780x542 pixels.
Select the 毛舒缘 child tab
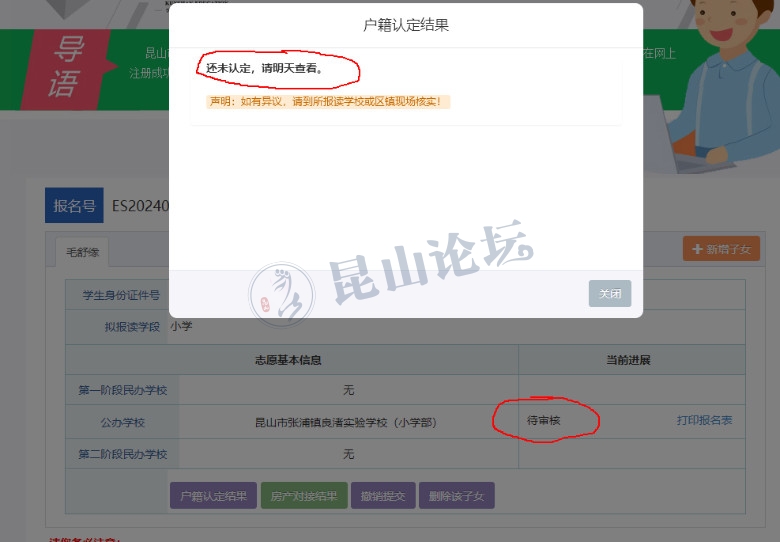click(83, 251)
